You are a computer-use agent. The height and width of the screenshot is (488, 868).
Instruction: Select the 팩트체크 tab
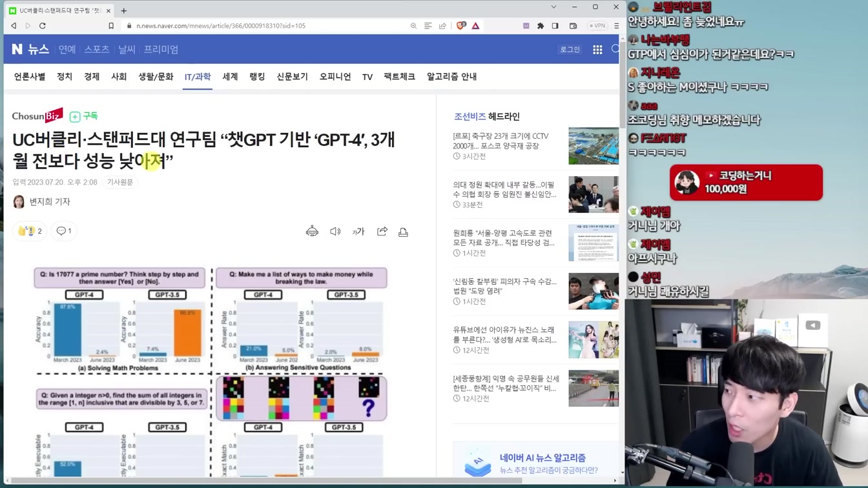(399, 76)
